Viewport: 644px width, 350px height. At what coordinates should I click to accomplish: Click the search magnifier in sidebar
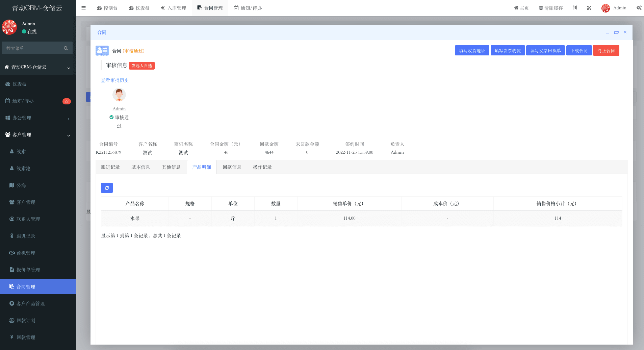click(x=66, y=48)
